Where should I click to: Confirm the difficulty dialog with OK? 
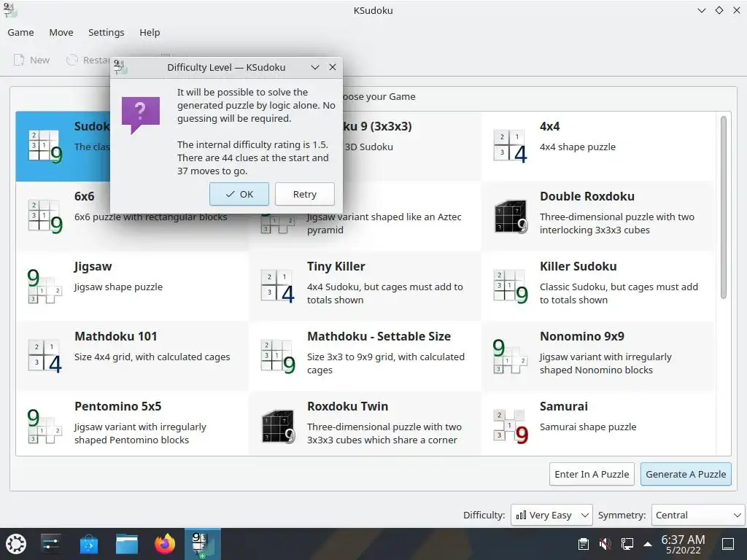(x=239, y=194)
